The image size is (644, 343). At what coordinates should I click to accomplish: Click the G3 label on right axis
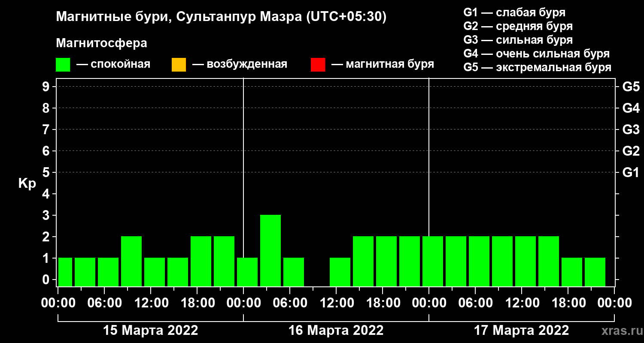pyautogui.click(x=631, y=129)
